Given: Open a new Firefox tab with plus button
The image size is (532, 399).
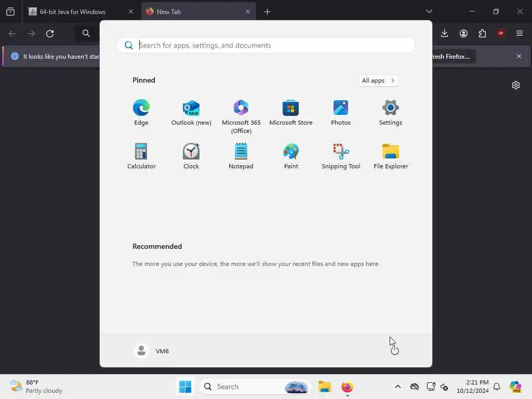Looking at the screenshot, I should coord(268,12).
